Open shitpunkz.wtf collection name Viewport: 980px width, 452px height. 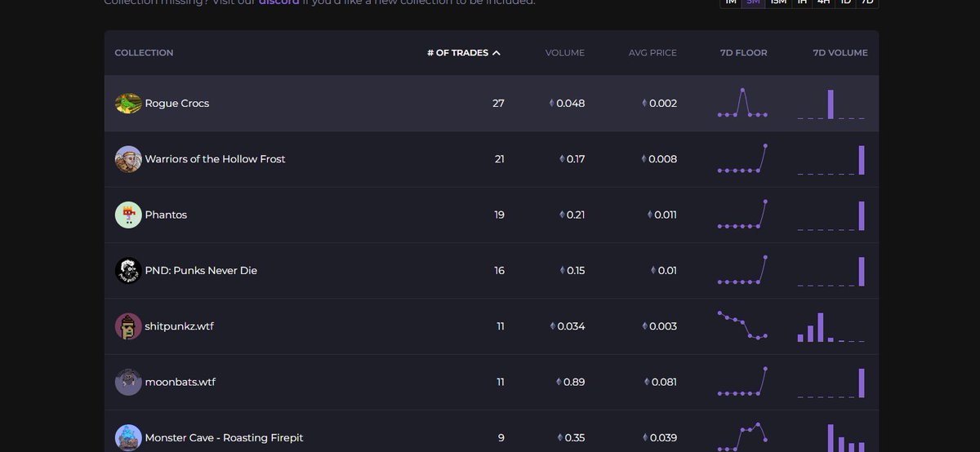[180, 326]
